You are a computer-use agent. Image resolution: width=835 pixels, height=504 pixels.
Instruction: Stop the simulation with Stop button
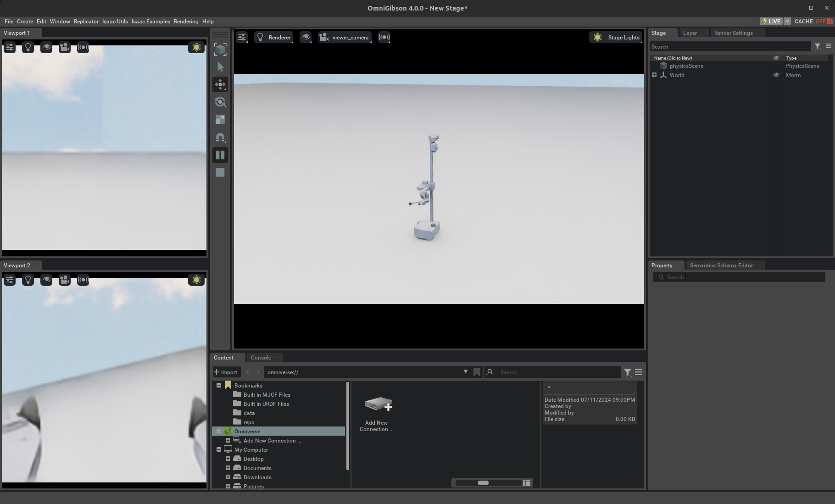click(220, 172)
